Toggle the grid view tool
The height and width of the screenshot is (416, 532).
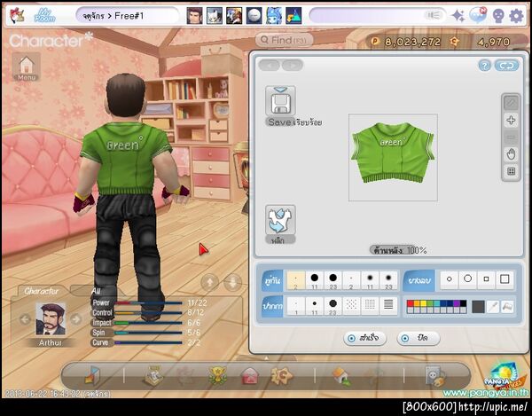pos(511,171)
